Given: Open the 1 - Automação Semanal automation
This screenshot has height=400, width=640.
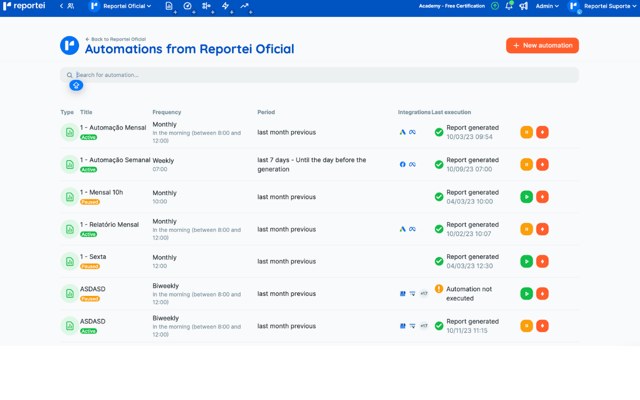Looking at the screenshot, I should 115,160.
